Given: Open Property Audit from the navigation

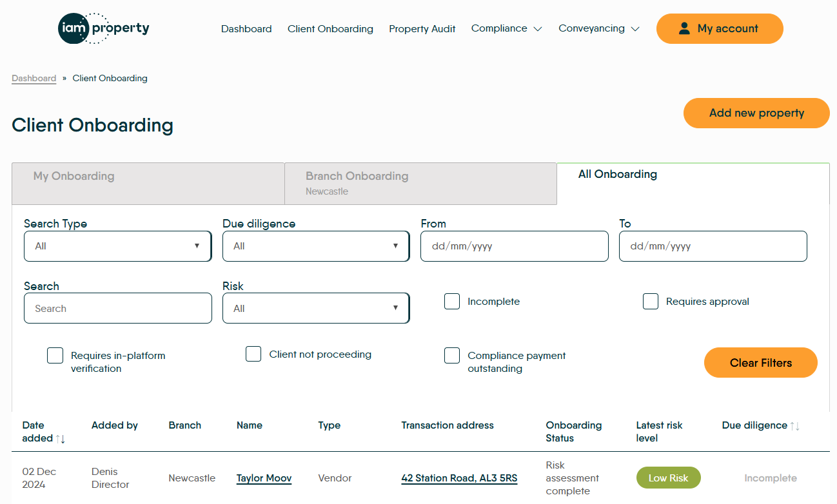Looking at the screenshot, I should click(422, 29).
